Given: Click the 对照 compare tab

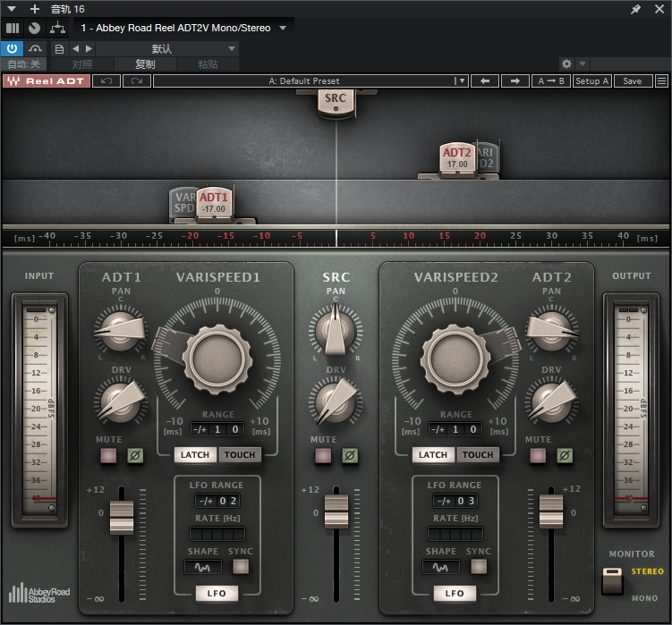Looking at the screenshot, I should click(82, 64).
